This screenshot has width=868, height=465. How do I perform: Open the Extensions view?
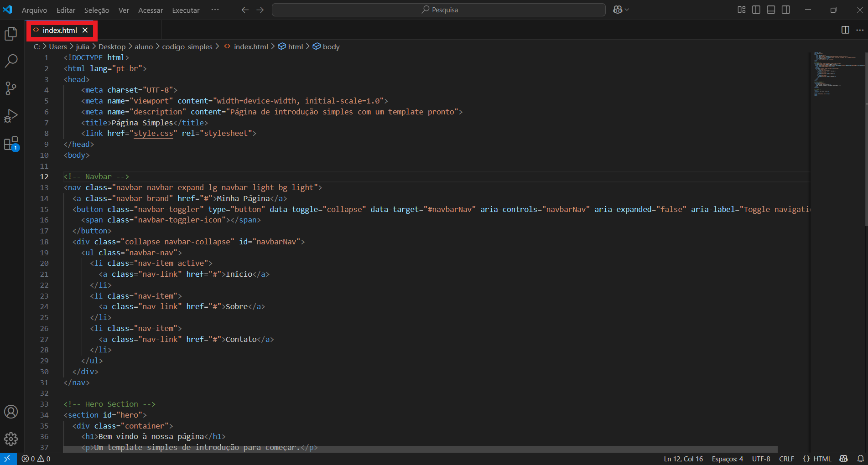click(11, 144)
